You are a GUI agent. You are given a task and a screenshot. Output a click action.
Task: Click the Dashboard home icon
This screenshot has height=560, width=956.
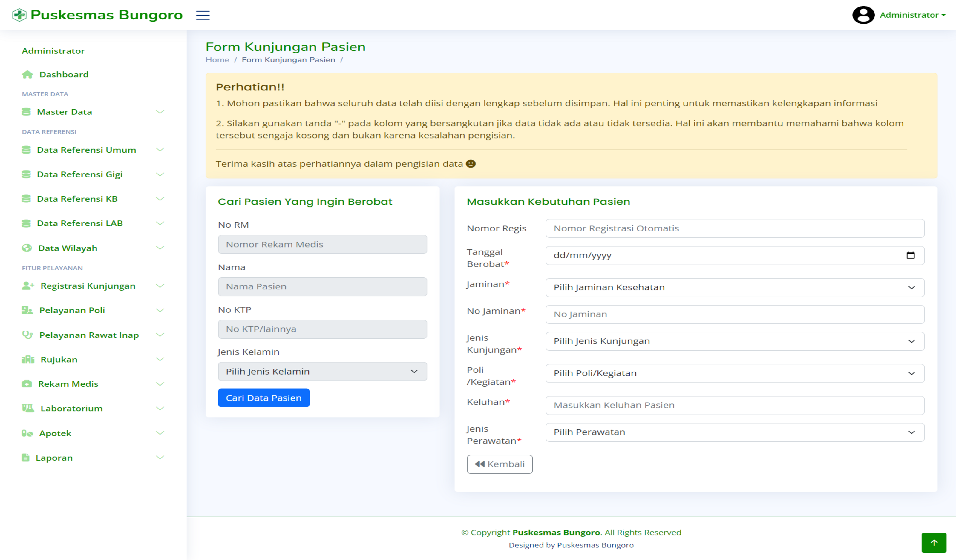click(27, 75)
